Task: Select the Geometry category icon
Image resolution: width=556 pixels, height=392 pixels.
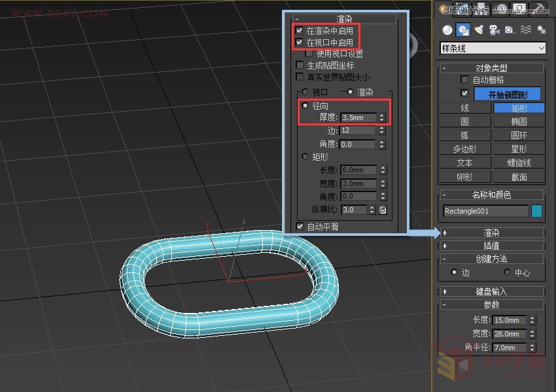Action: coord(447,30)
